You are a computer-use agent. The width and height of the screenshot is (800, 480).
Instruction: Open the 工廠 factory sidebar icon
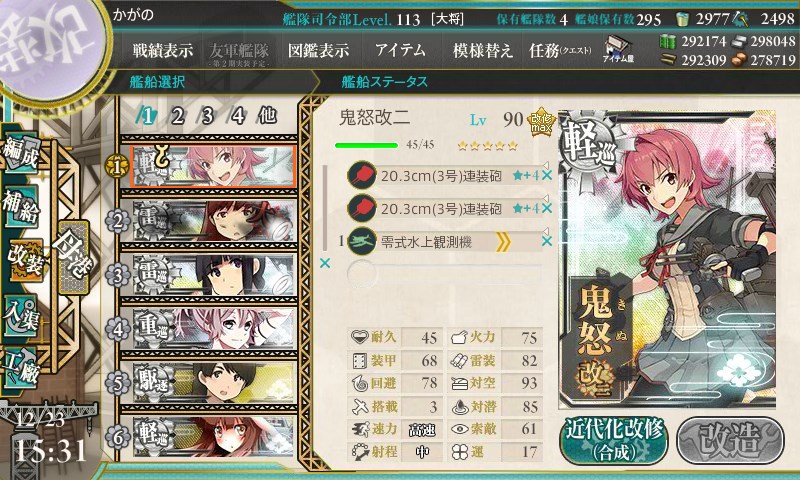coord(22,367)
